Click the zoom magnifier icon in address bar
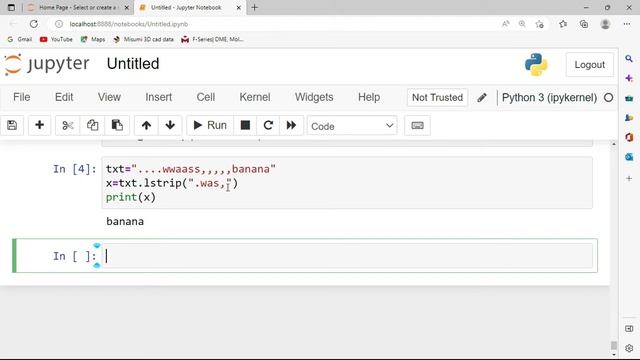The width and height of the screenshot is (640, 360). pyautogui.click(x=522, y=24)
